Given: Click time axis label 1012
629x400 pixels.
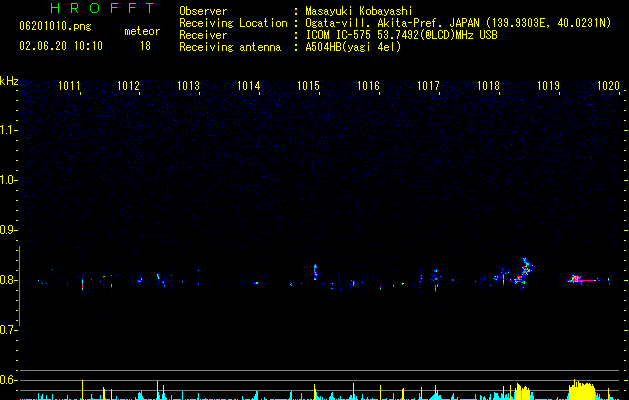Looking at the screenshot, I should (x=128, y=85).
